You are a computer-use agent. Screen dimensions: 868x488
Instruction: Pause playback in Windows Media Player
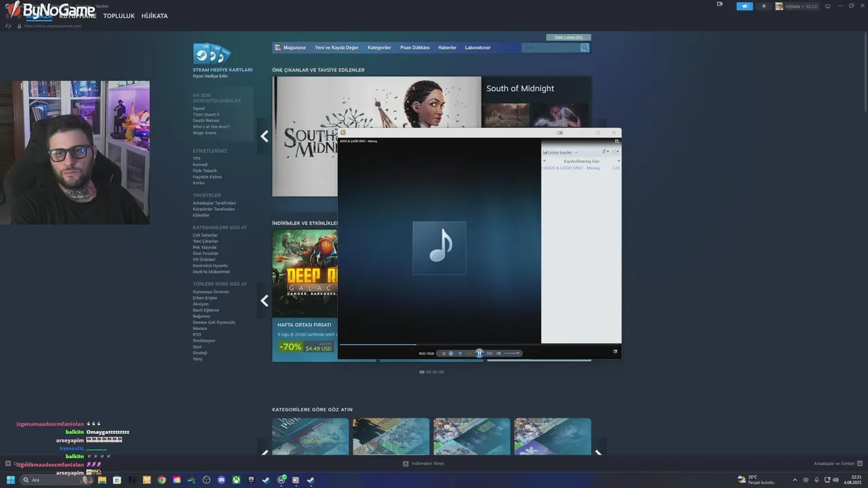(479, 353)
